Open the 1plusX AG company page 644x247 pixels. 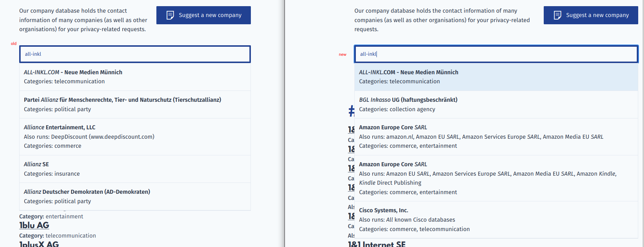(38, 244)
